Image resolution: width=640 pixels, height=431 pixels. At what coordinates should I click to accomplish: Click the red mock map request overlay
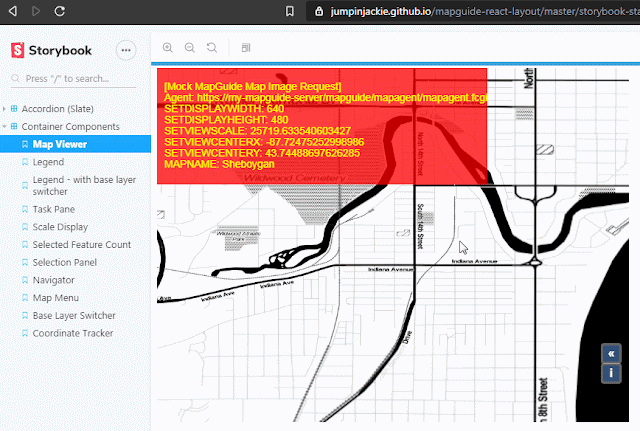[x=322, y=126]
